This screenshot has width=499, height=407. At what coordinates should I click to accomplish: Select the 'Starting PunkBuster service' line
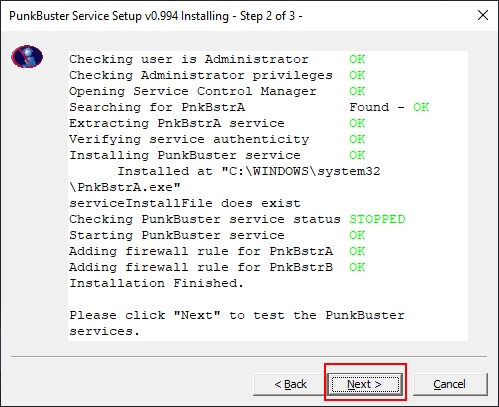177,235
